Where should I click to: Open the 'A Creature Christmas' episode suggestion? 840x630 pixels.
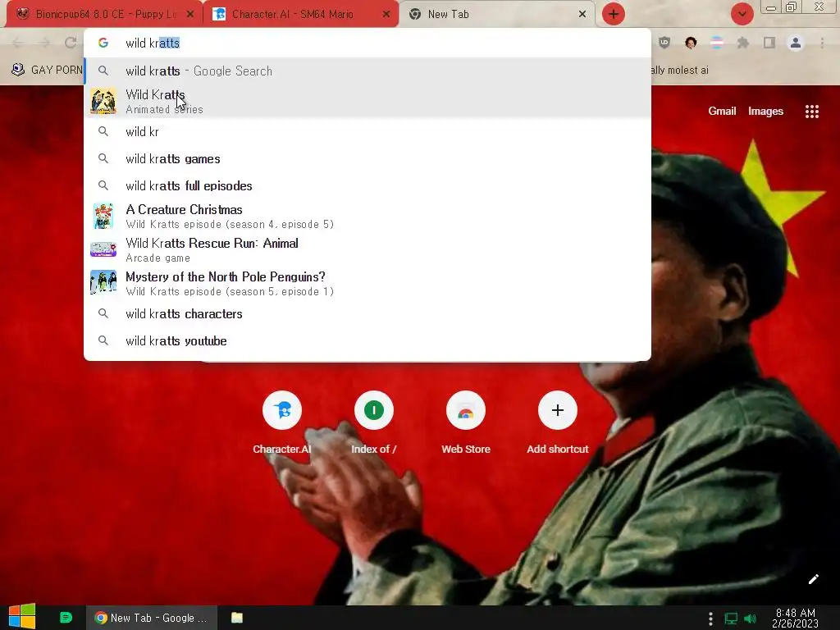tap(367, 216)
